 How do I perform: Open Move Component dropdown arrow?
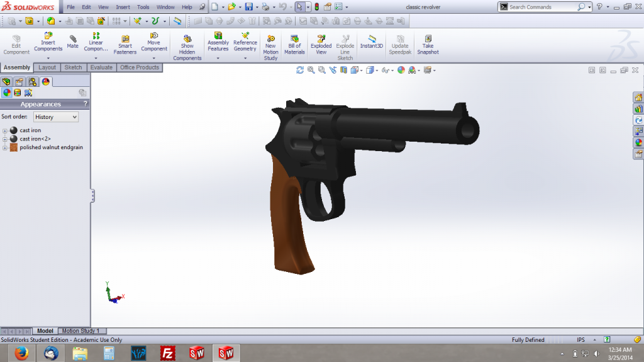[154, 59]
